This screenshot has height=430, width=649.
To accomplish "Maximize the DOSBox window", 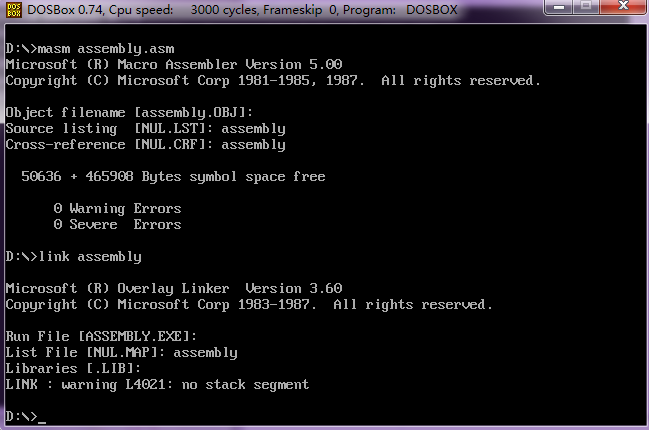I will [586, 7].
